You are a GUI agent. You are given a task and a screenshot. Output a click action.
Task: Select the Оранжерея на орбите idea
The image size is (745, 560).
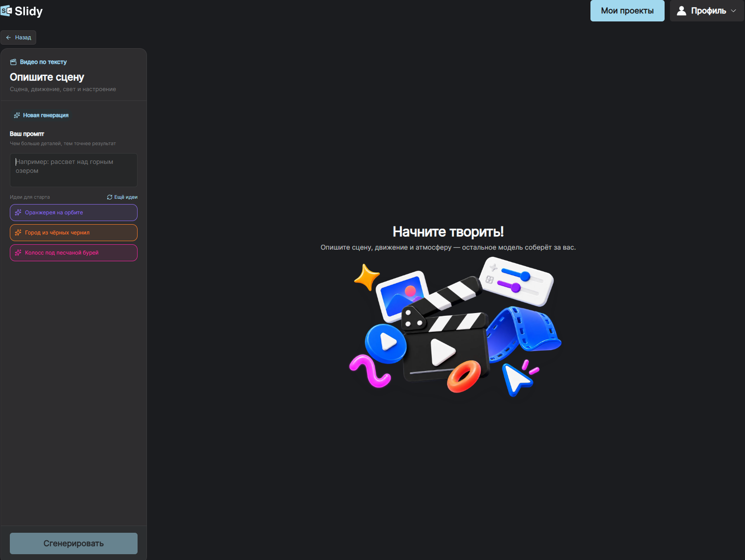tap(74, 213)
